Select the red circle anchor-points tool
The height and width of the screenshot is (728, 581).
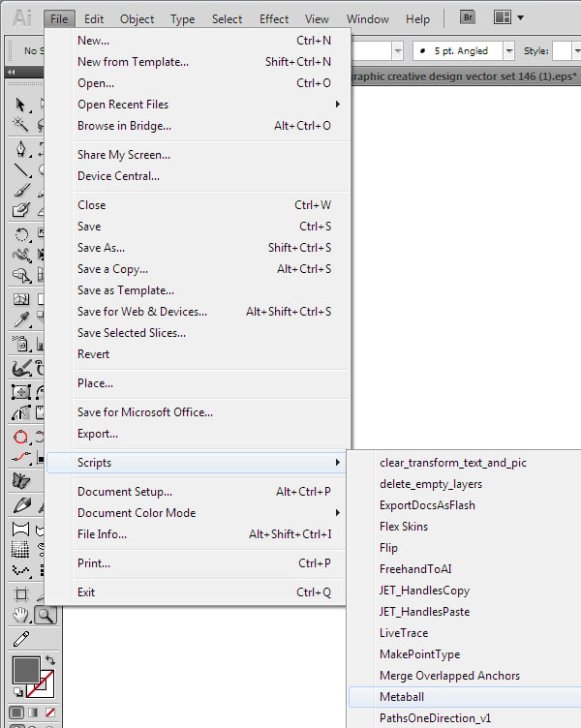pyautogui.click(x=21, y=437)
